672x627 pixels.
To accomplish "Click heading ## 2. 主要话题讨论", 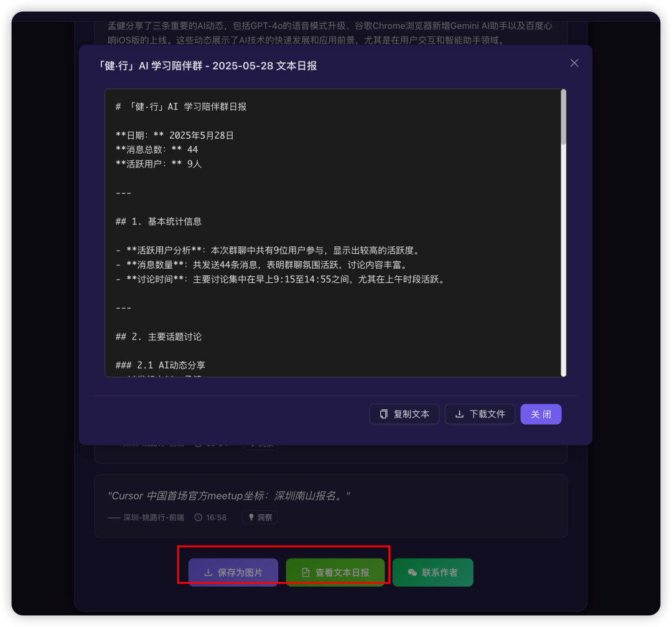I will coord(159,337).
